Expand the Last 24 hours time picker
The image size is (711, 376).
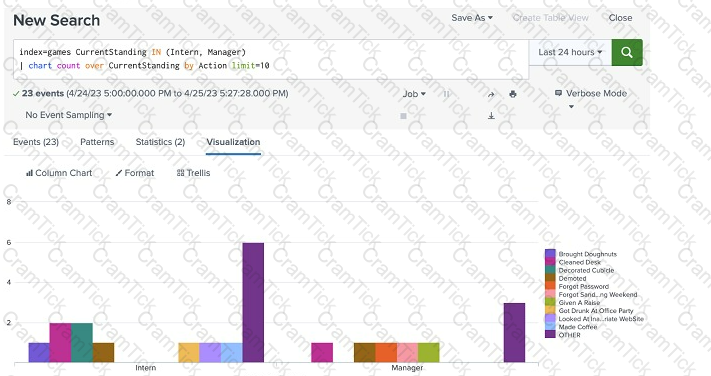570,52
